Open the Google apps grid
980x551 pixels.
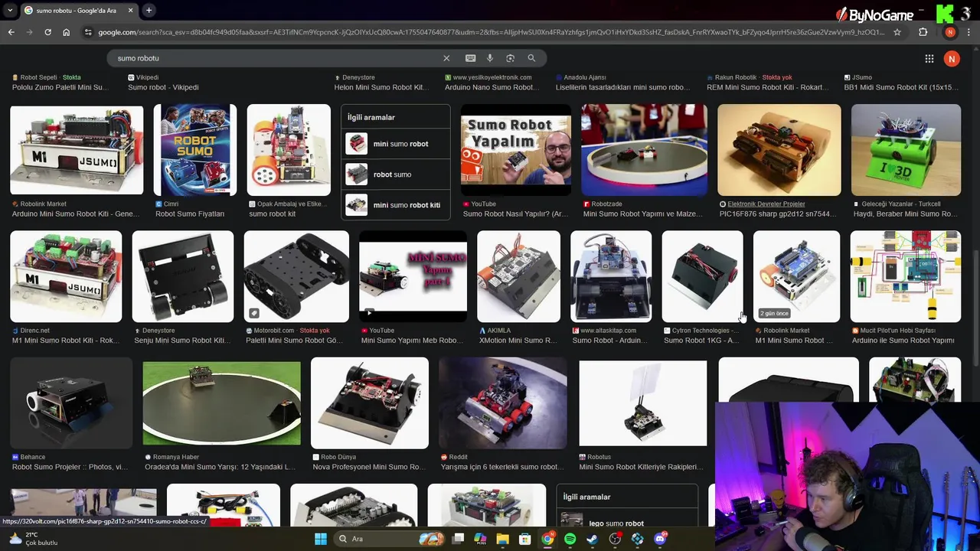pyautogui.click(x=929, y=58)
